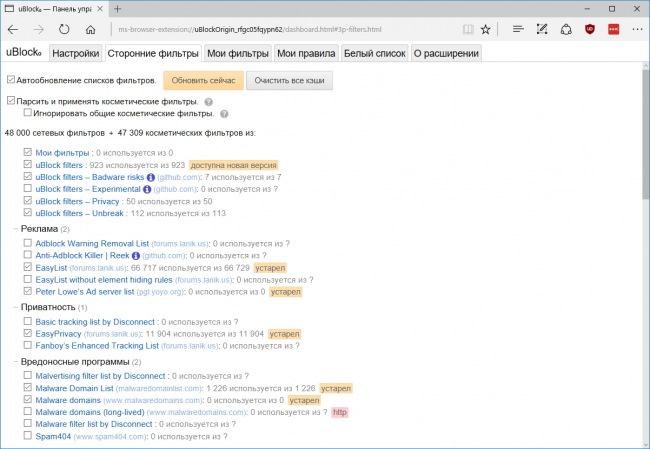Make a web note pen icon
This screenshot has height=449, width=650.
542,29
